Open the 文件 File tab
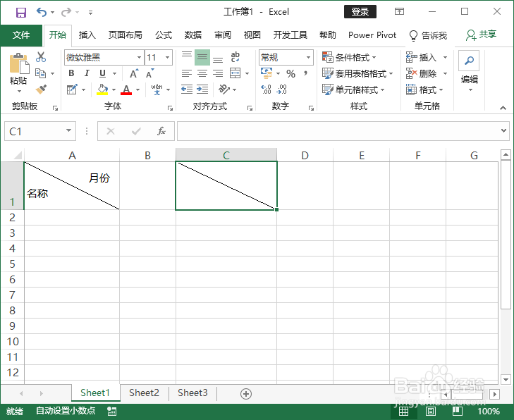The image size is (514, 420). point(21,35)
